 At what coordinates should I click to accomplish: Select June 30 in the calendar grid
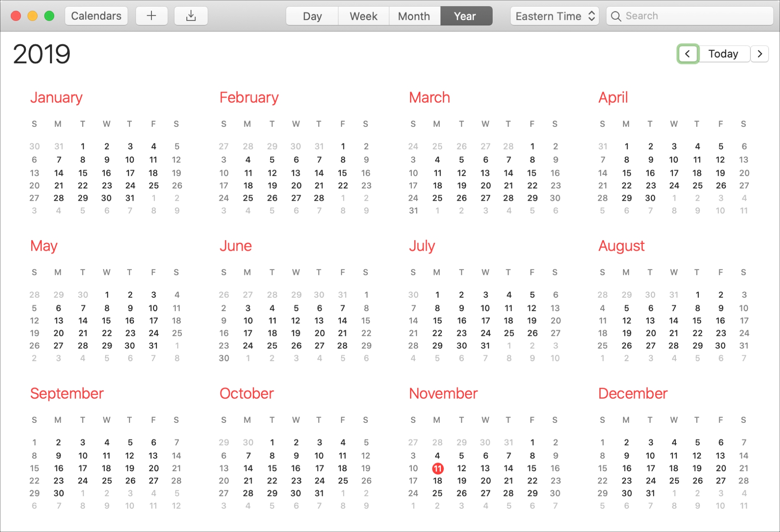[224, 358]
